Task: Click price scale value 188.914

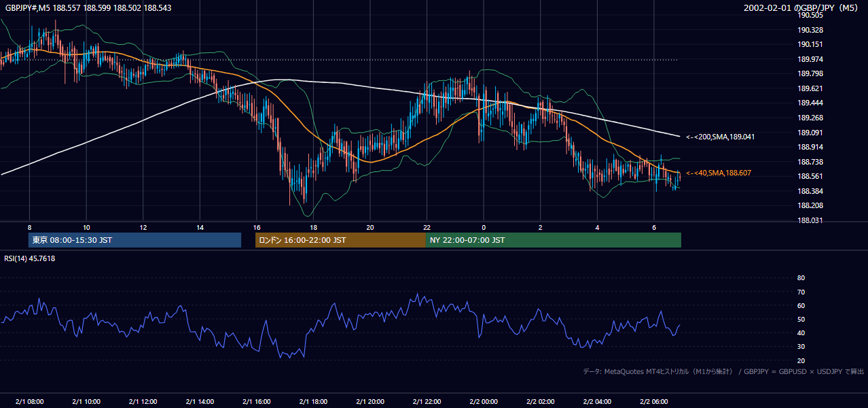Action: coord(810,147)
